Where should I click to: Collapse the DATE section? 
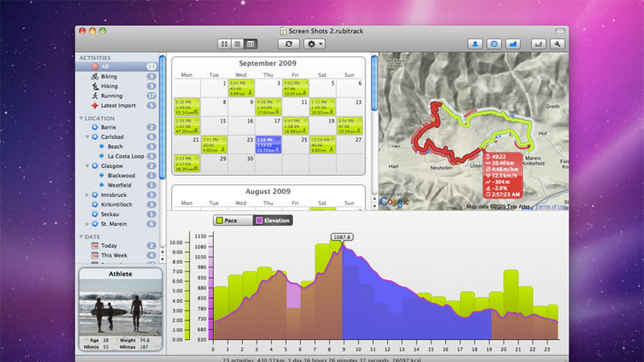(x=82, y=237)
